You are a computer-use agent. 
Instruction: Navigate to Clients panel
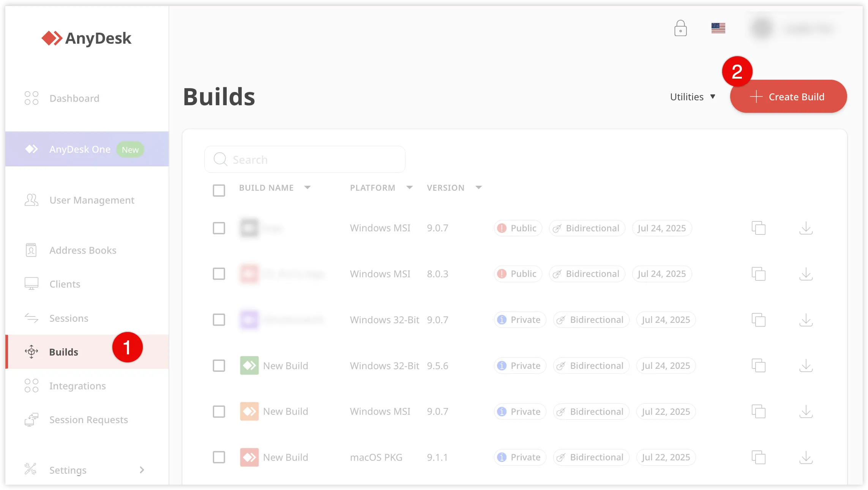64,284
